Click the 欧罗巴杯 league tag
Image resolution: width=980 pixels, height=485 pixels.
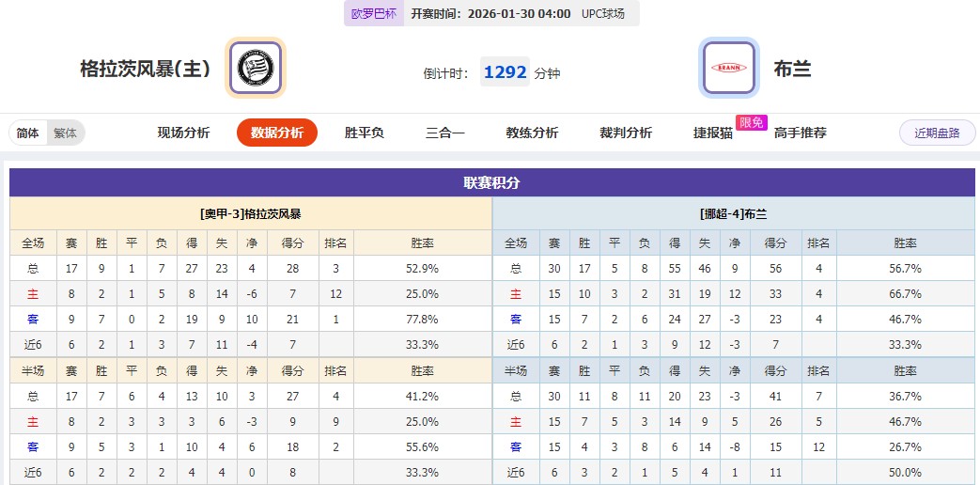(x=374, y=14)
